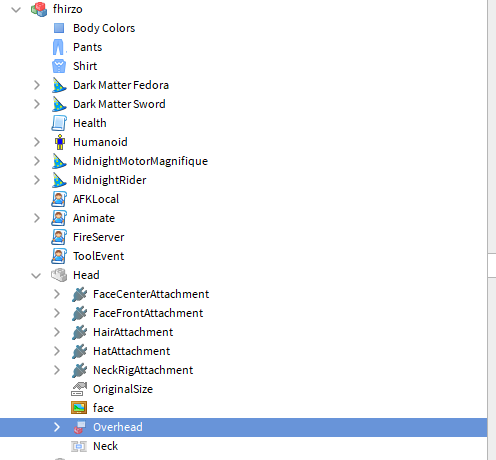Select the Dark Matter Fedora label
Screen dimensions: 496x460
(121, 85)
